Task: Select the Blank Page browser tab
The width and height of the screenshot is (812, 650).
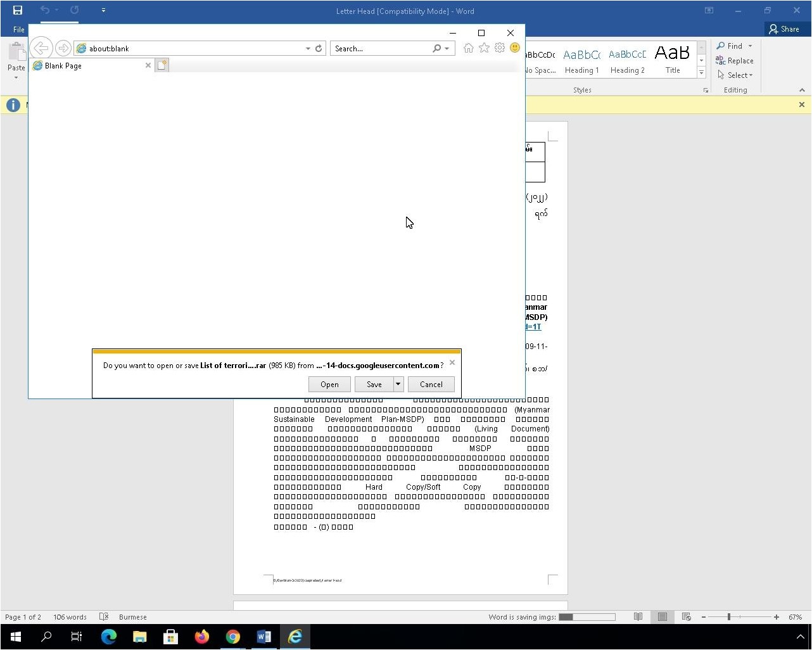Action: [89, 65]
